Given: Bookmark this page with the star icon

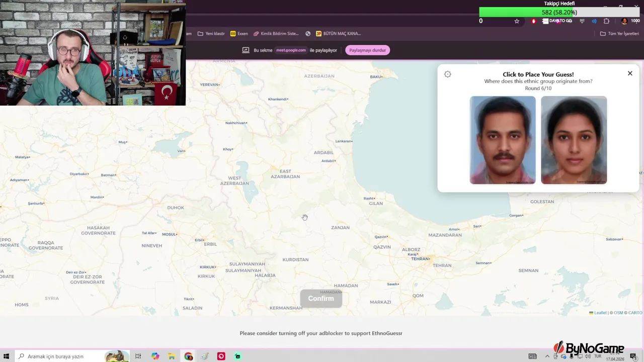Looking at the screenshot, I should click(x=517, y=21).
